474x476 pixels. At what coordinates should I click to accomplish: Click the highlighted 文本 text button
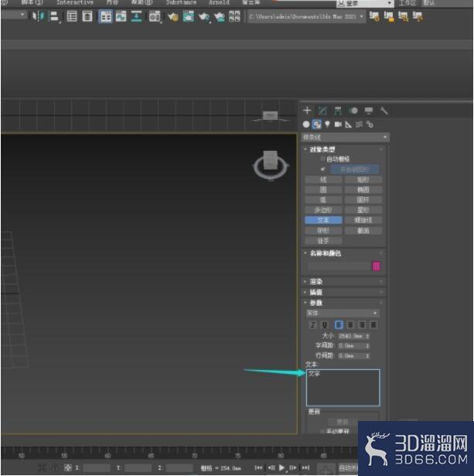(x=323, y=220)
